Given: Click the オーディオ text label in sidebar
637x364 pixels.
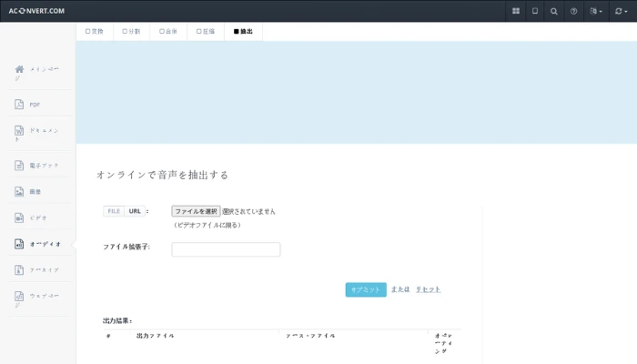Looking at the screenshot, I should 45,244.
